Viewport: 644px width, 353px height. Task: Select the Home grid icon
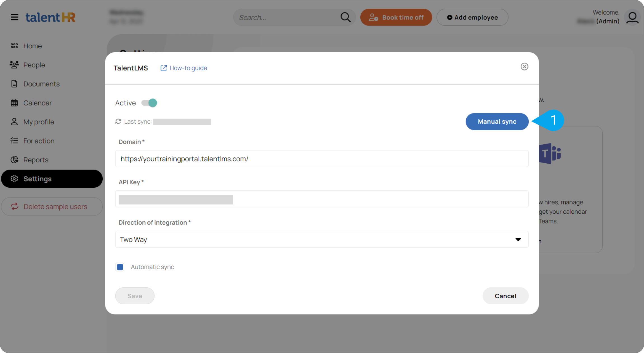[x=14, y=46]
